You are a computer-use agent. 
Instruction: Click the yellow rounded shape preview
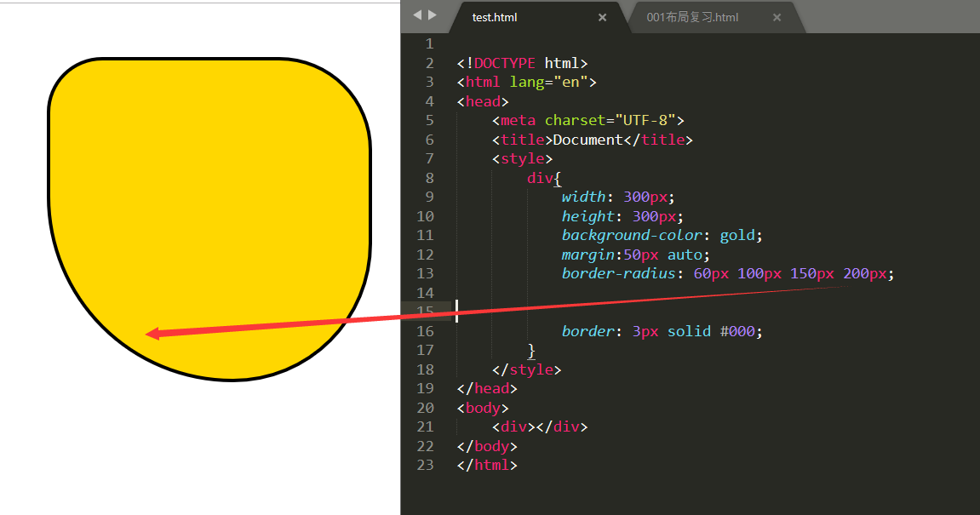click(x=209, y=204)
